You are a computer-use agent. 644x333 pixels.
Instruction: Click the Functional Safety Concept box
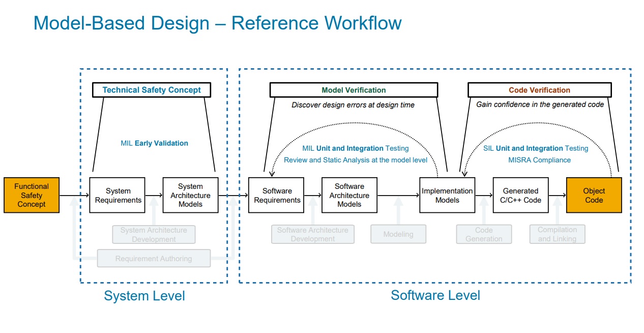32,195
